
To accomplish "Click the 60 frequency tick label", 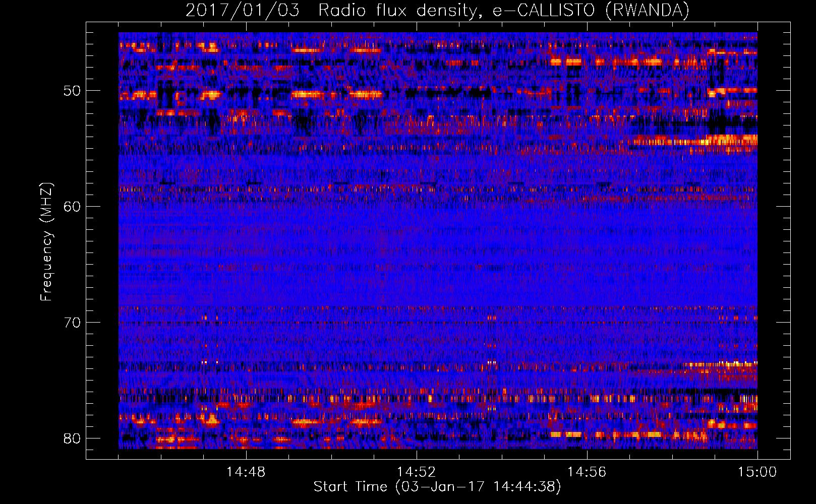I will pyautogui.click(x=72, y=207).
